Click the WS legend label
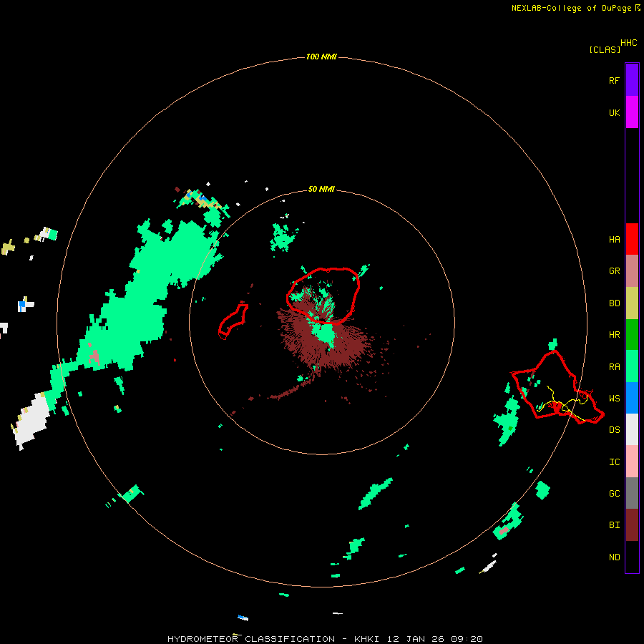Screen dimensions: 644x644 coord(614,399)
